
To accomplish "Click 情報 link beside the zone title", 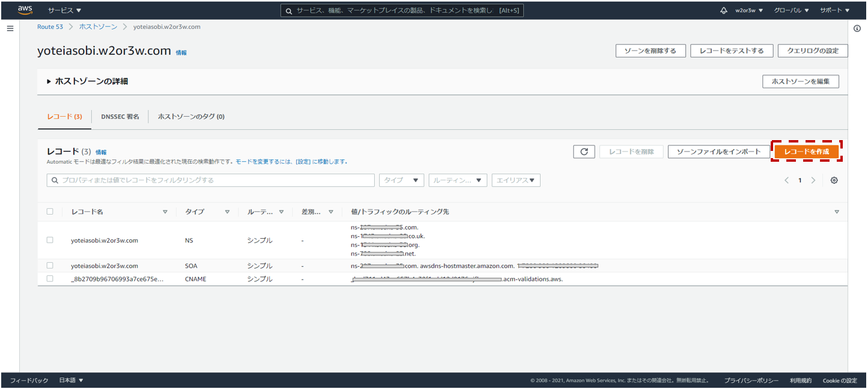I will tap(181, 53).
